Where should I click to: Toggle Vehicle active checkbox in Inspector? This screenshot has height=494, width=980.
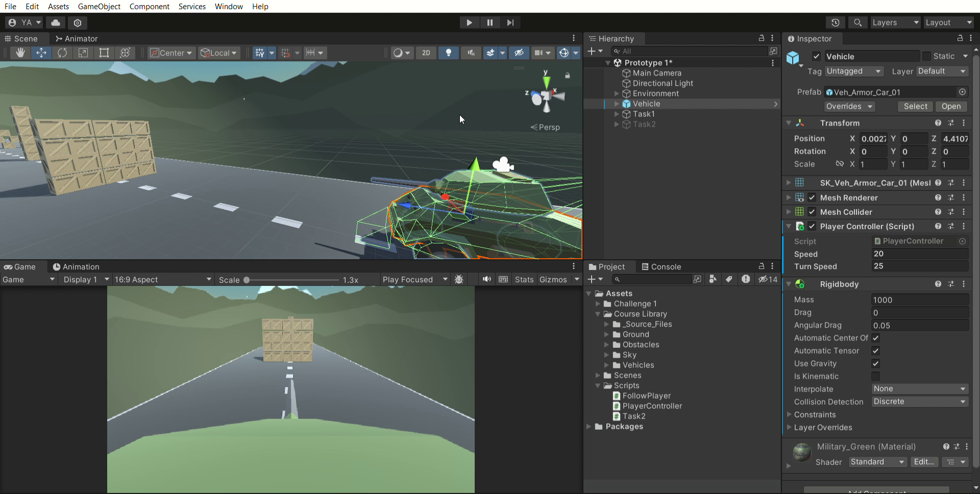(816, 56)
